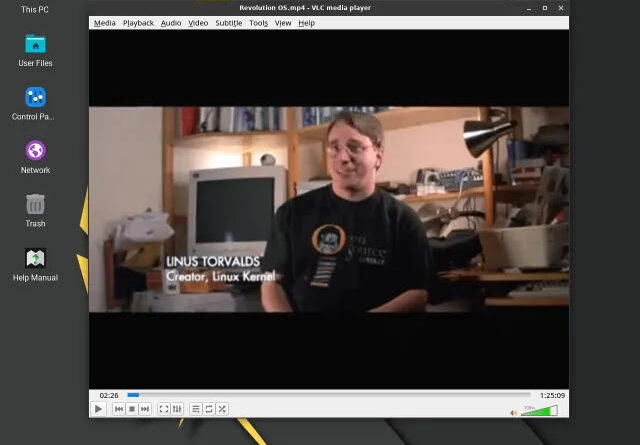Open the Subtitle menu
This screenshot has width=640, height=445.
coord(229,23)
